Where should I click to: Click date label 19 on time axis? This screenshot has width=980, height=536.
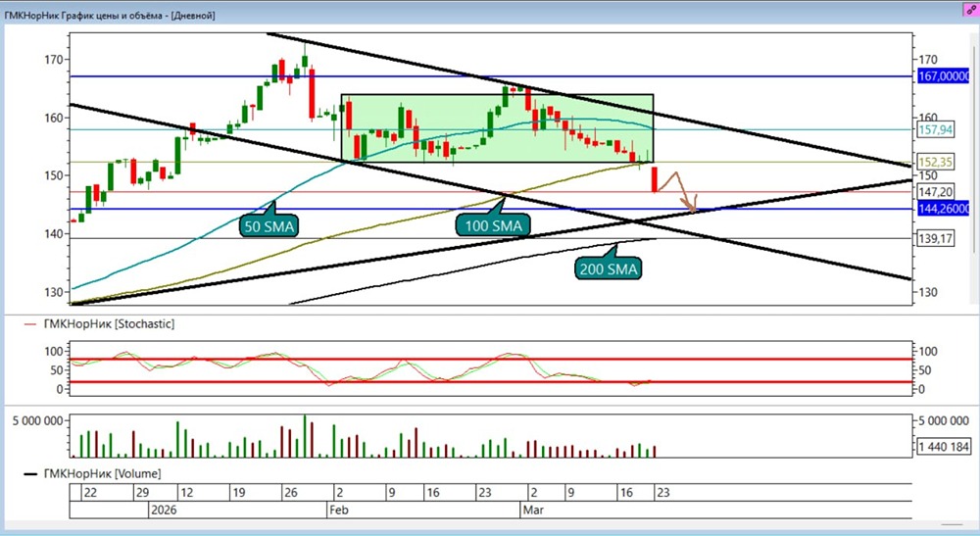[239, 492]
